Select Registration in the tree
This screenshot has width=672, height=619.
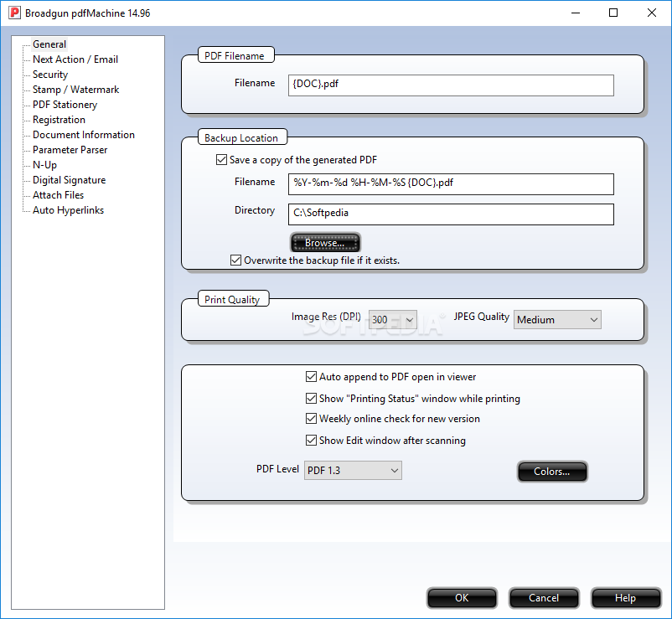pyautogui.click(x=59, y=120)
